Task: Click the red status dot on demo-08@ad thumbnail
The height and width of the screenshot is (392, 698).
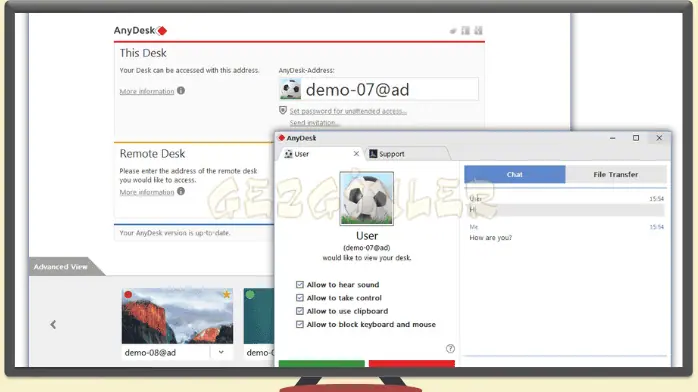Action: (128, 294)
